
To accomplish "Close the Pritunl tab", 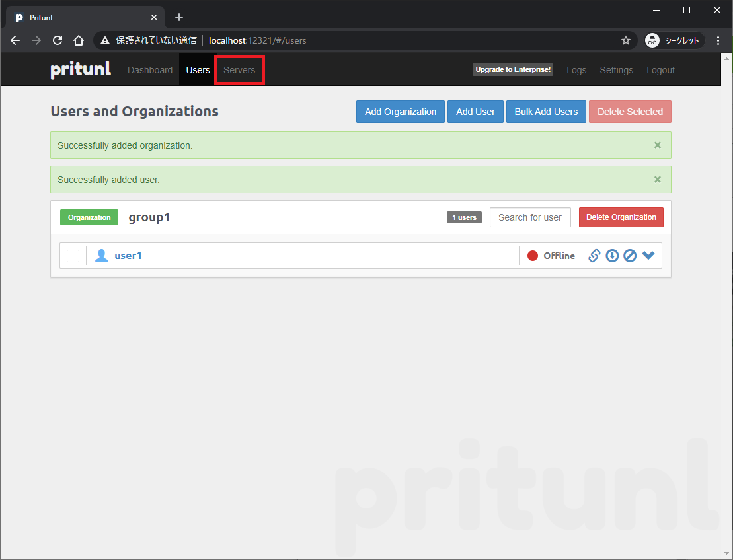I will [x=154, y=17].
